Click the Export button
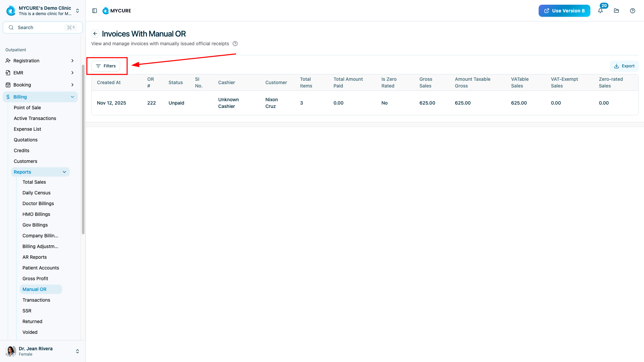 tap(624, 66)
